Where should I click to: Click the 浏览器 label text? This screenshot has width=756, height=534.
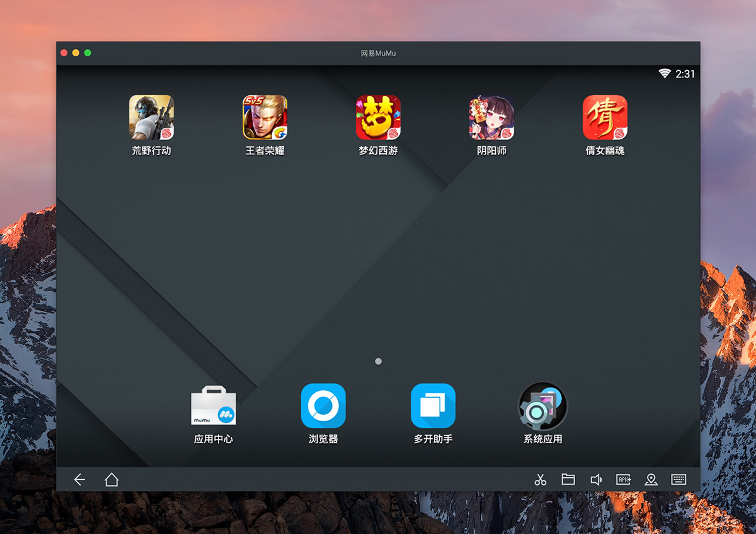point(323,439)
